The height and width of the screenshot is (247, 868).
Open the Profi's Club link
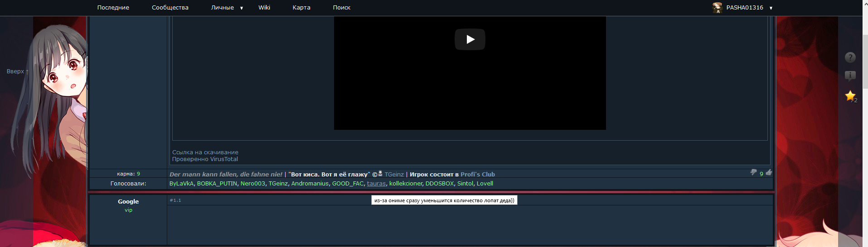[x=477, y=175]
